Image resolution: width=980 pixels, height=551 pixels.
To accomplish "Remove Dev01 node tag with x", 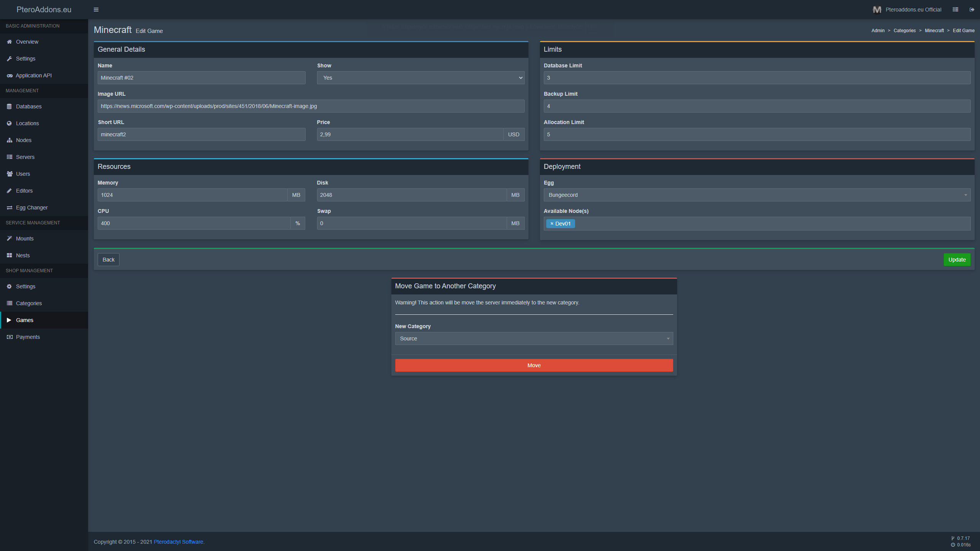I will [551, 224].
